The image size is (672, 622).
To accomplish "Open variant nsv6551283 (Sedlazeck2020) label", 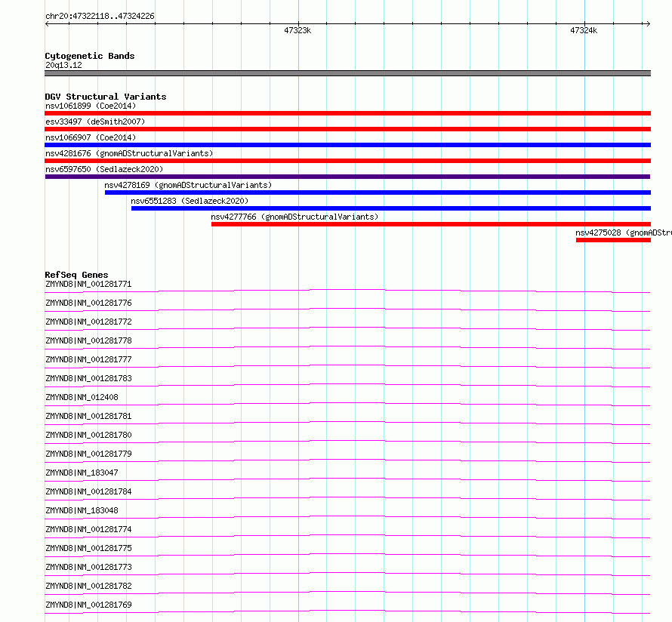I will (x=190, y=201).
